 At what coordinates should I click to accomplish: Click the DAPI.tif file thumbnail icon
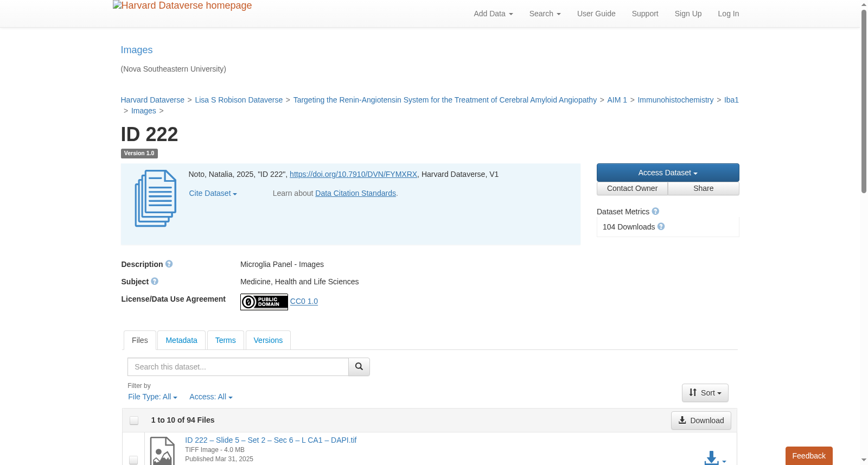point(162,451)
